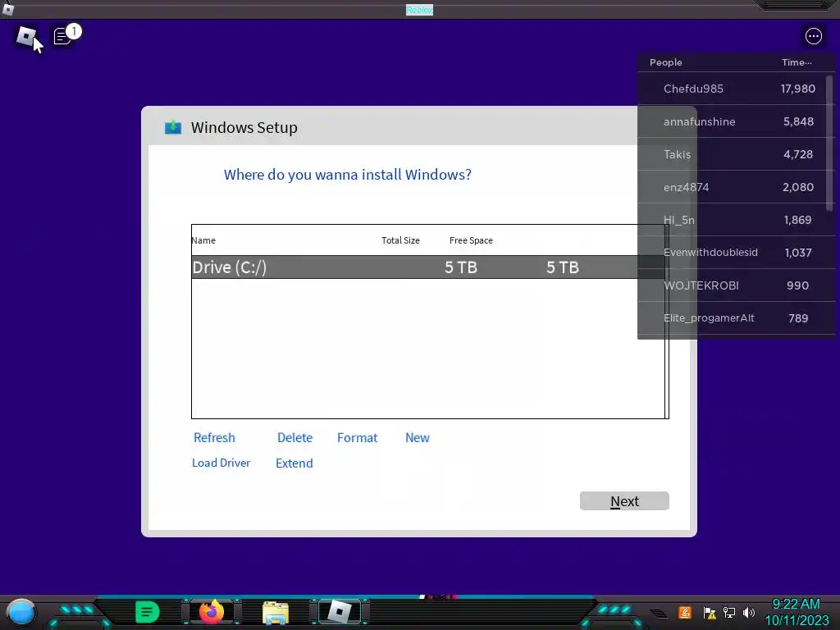Click the small Roblox icon in title bar

point(8,8)
